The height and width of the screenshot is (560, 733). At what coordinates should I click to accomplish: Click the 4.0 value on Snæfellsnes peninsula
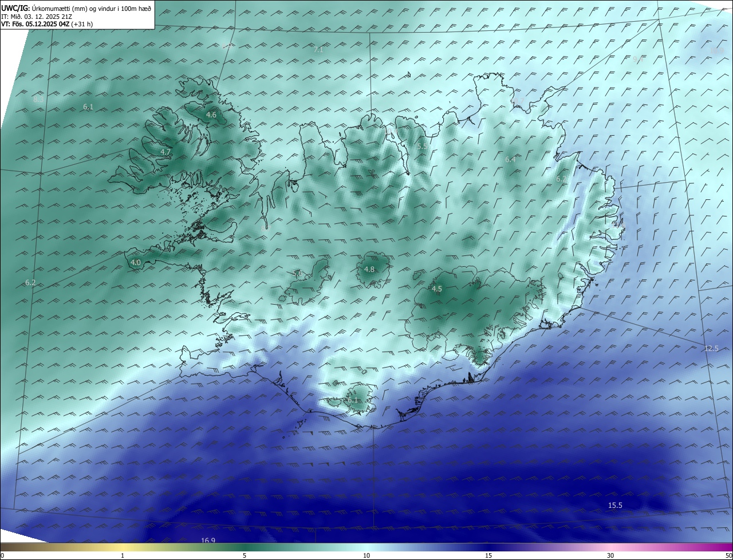pos(136,263)
